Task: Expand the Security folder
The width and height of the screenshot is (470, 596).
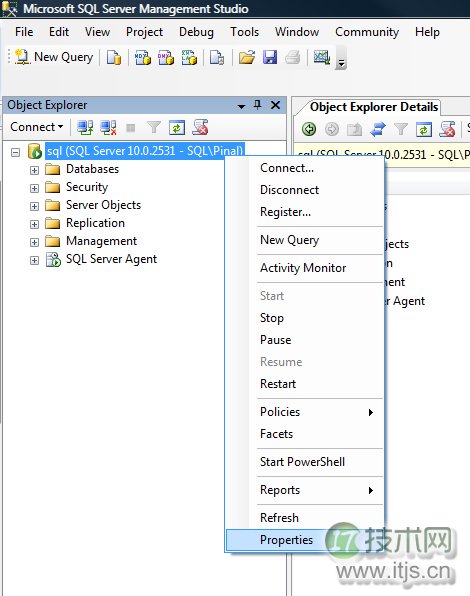Action: tap(34, 189)
